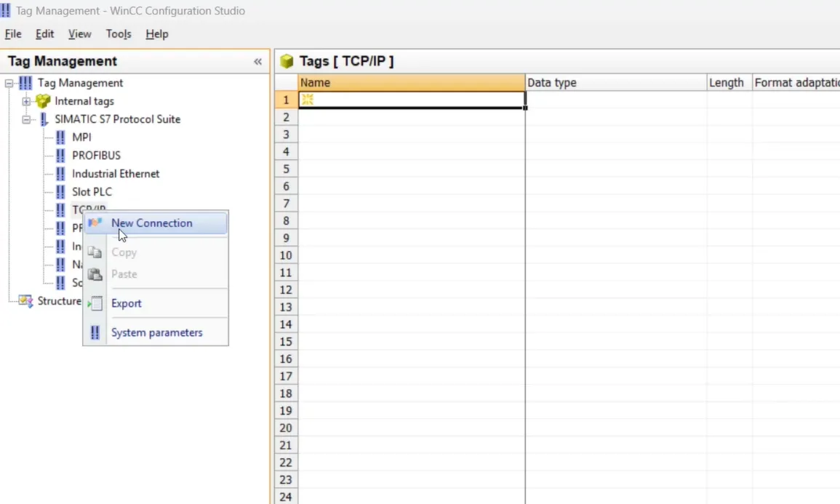Collapse the Tag Management navigation pane
The width and height of the screenshot is (840, 504).
click(x=257, y=62)
